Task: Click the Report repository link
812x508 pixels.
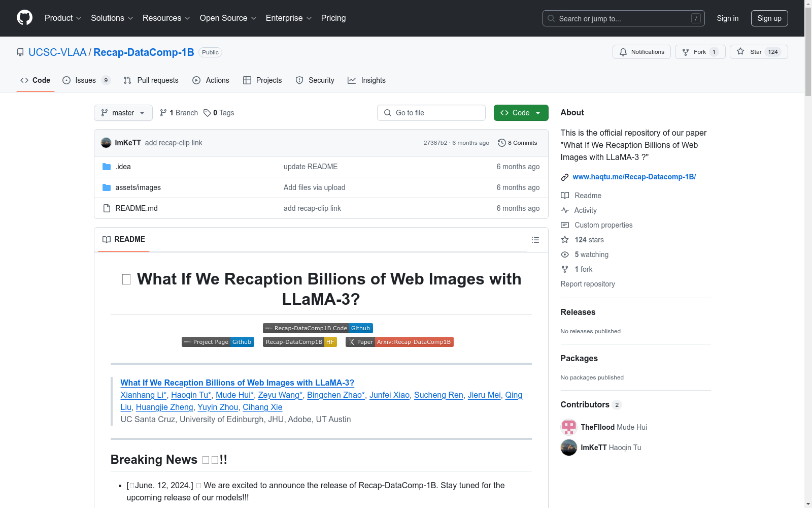Action: pyautogui.click(x=588, y=284)
